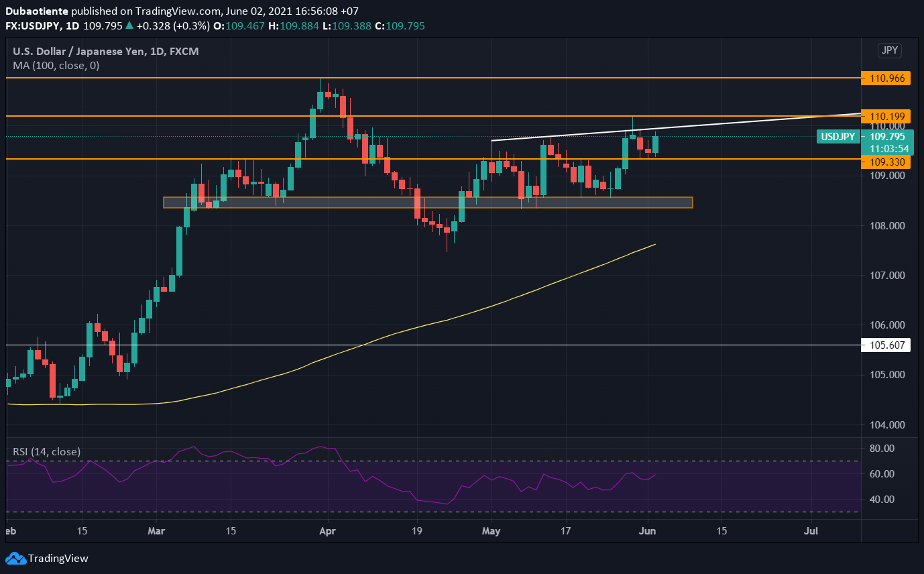The width and height of the screenshot is (924, 574).
Task: Click the 11:03:54 countdown timer
Action: [x=888, y=149]
